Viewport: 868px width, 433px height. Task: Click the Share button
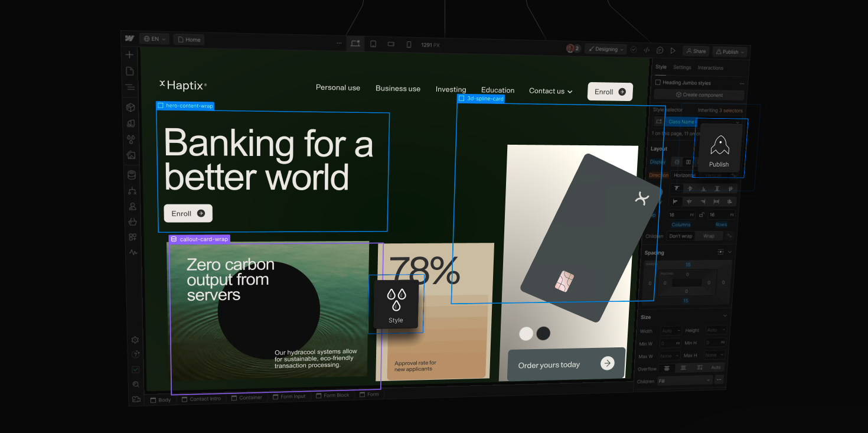click(x=696, y=51)
